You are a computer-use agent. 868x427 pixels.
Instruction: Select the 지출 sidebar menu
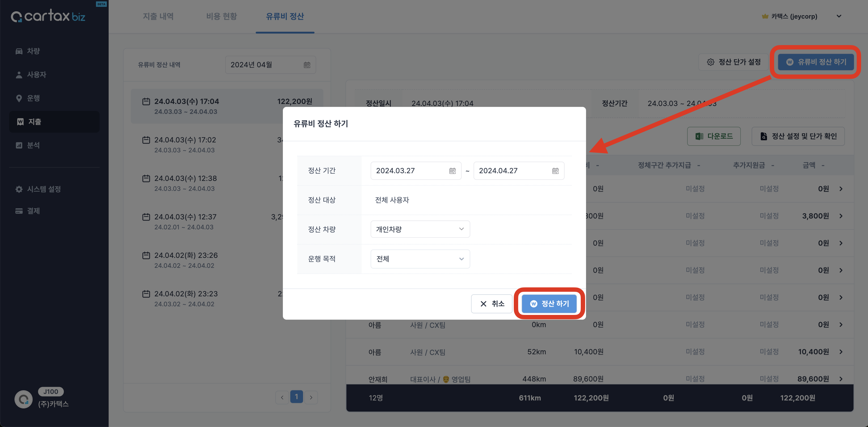pos(54,122)
